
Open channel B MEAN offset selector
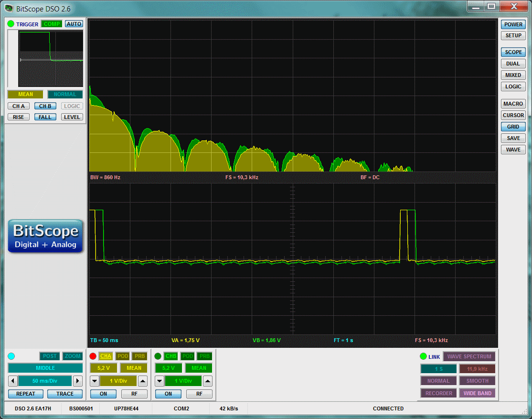tap(199, 368)
